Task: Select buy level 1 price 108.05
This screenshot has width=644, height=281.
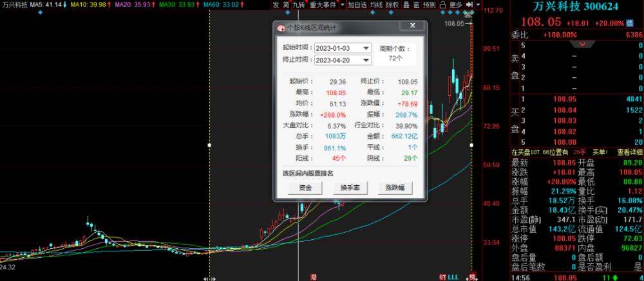Action: 565,99
